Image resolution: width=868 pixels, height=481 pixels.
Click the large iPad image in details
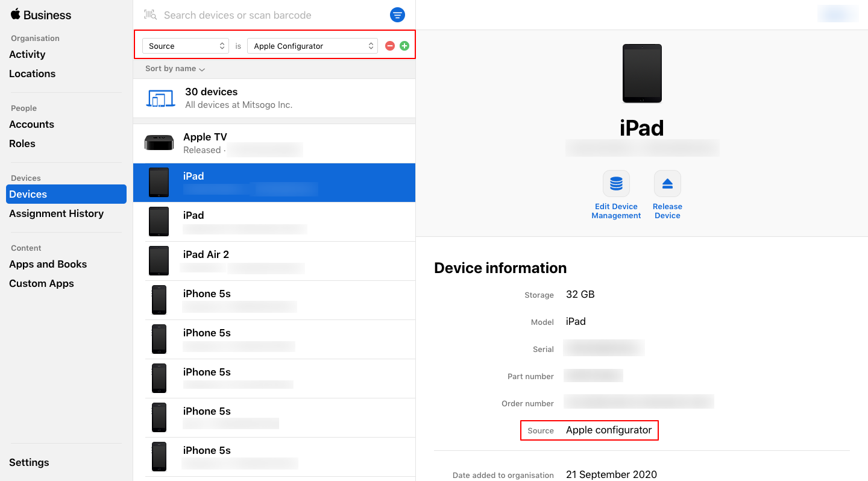click(x=642, y=73)
